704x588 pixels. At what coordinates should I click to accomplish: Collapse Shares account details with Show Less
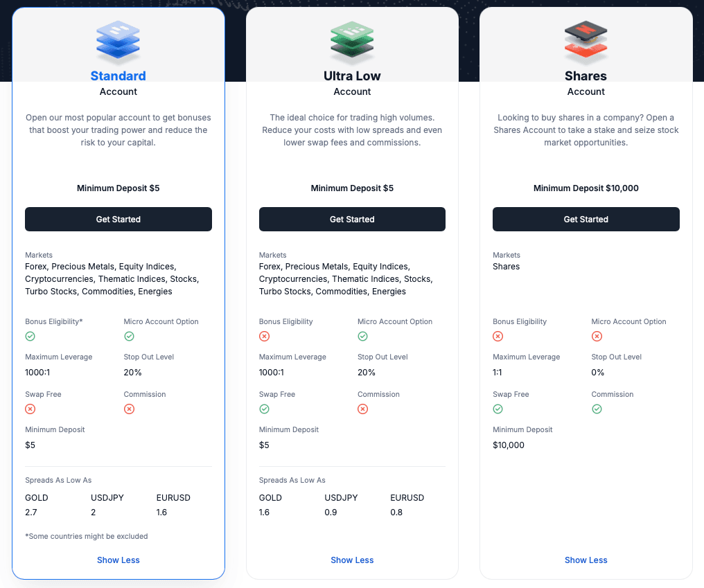click(586, 560)
